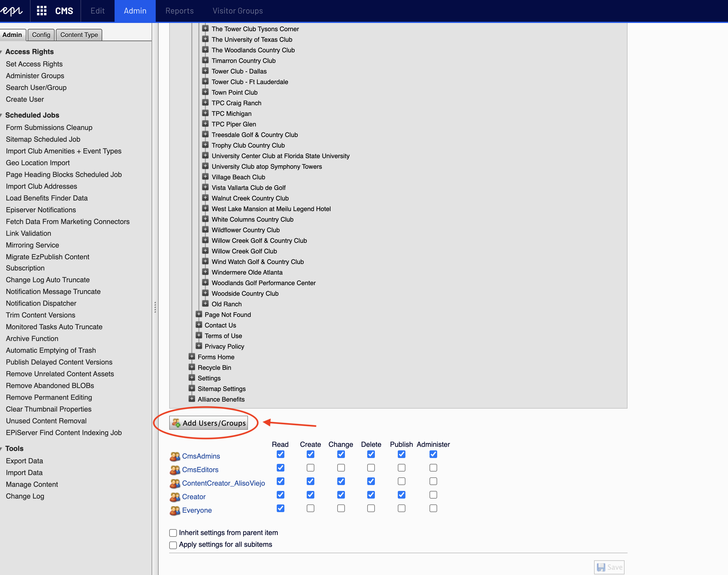Open Set Access Rights
728x575 pixels.
point(34,64)
